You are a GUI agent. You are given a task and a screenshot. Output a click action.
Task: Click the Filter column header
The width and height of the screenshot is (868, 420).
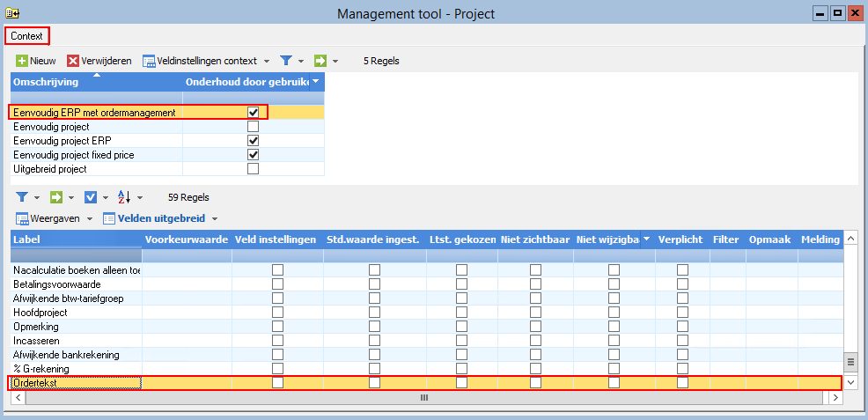pyautogui.click(x=727, y=239)
